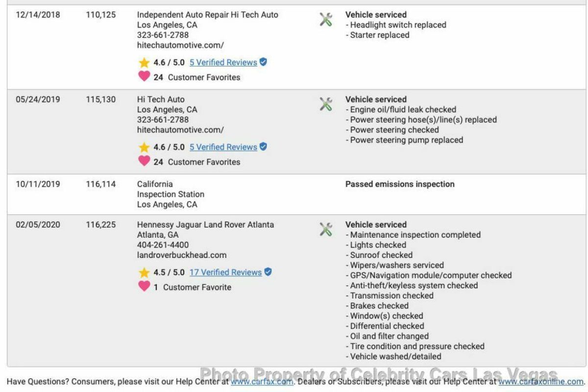Visit the www.carfaxonline.com help link
Image resolution: width=588 pixels, height=392 pixels.
[540, 382]
